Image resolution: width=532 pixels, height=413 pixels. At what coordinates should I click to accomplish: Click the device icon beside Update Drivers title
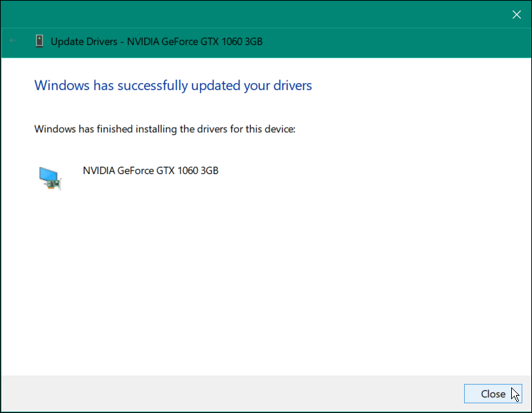[x=39, y=42]
